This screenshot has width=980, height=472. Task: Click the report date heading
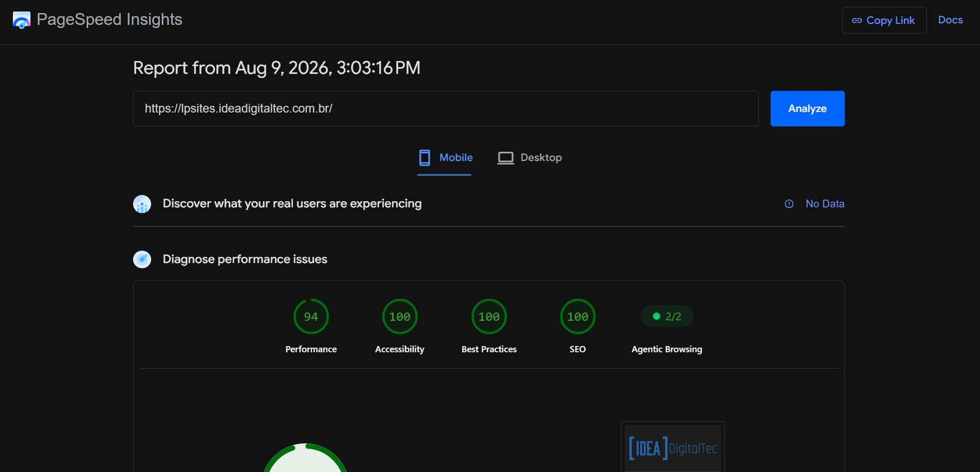[277, 68]
